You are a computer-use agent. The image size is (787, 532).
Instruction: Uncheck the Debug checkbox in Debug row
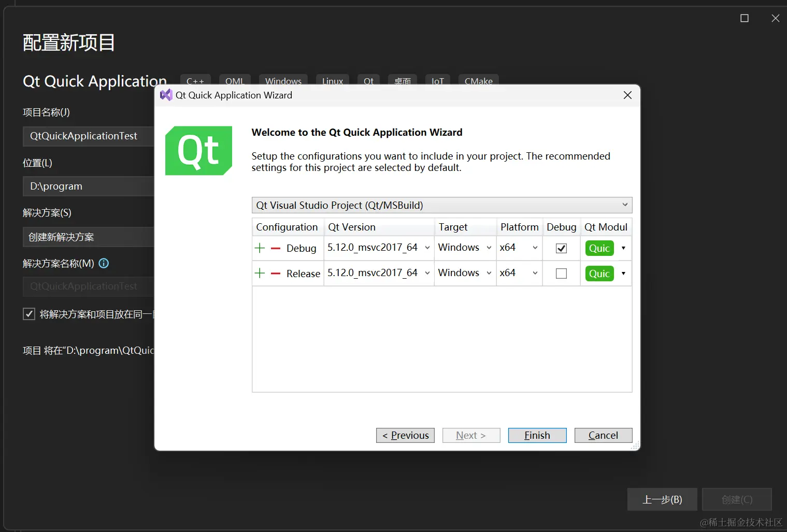pos(561,248)
